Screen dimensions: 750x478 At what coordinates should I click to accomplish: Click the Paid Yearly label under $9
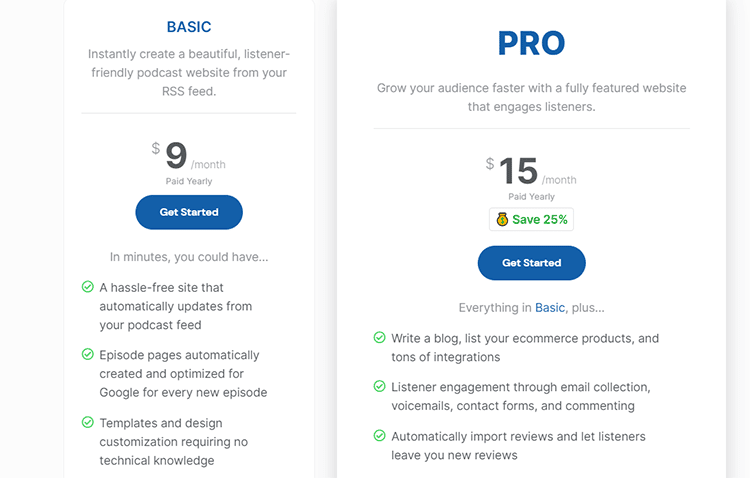189,181
